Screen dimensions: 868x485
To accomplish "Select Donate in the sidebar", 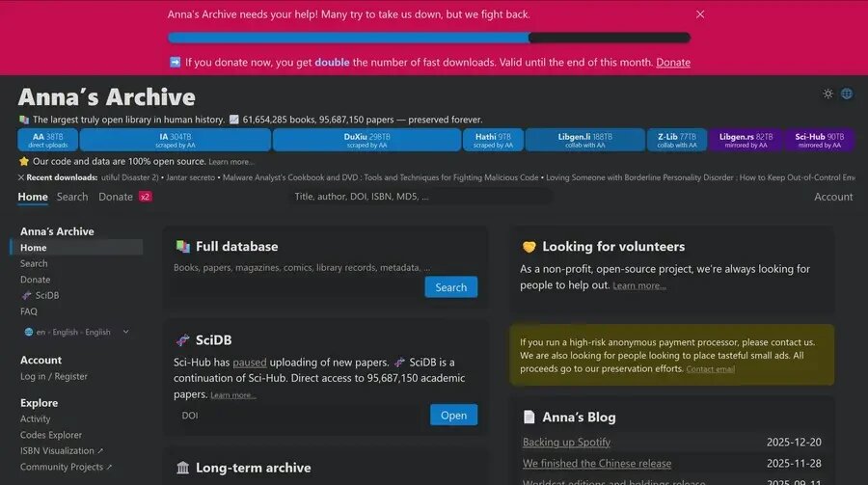I will (x=35, y=280).
